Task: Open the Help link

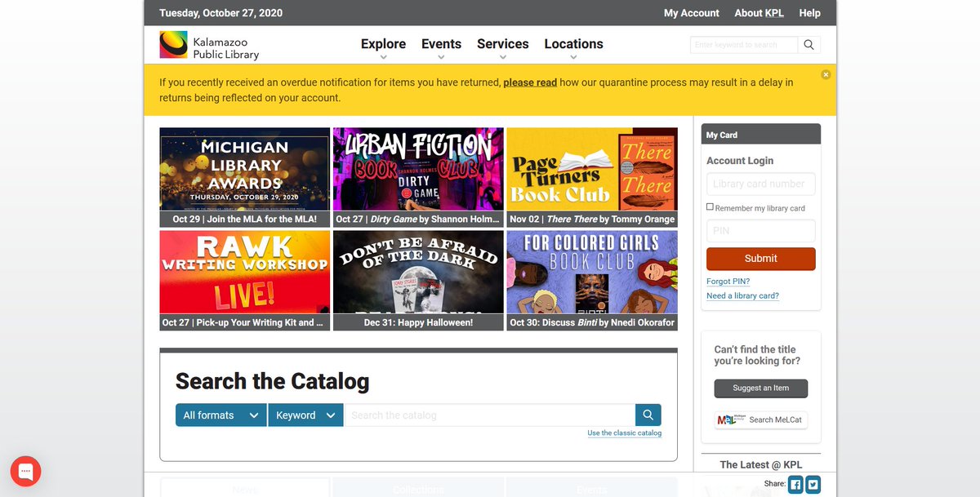Action: pyautogui.click(x=809, y=13)
